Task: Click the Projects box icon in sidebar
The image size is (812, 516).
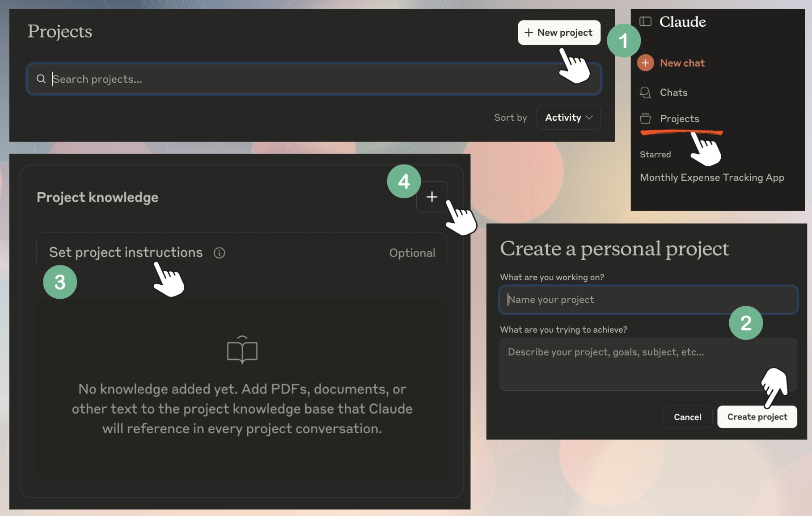Action: pyautogui.click(x=645, y=118)
